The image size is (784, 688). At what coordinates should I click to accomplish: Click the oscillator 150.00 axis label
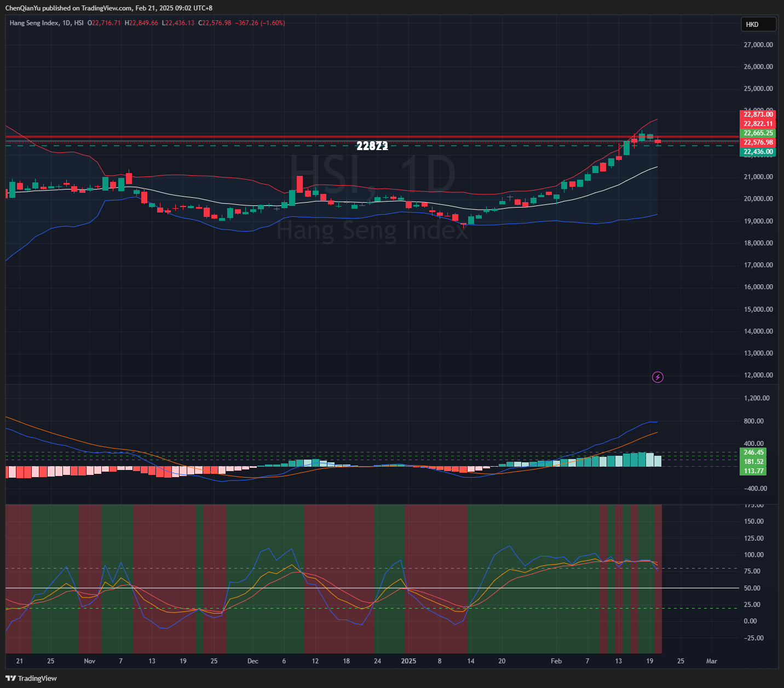pos(754,521)
